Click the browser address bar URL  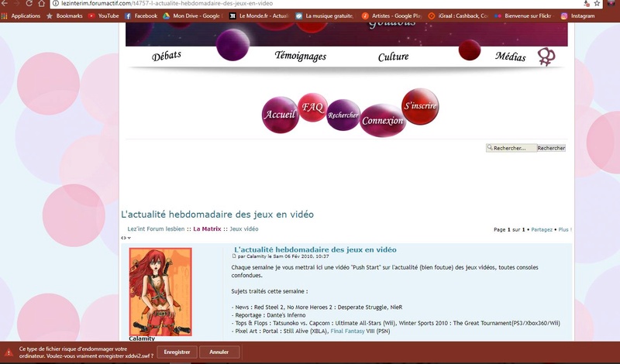[167, 3]
